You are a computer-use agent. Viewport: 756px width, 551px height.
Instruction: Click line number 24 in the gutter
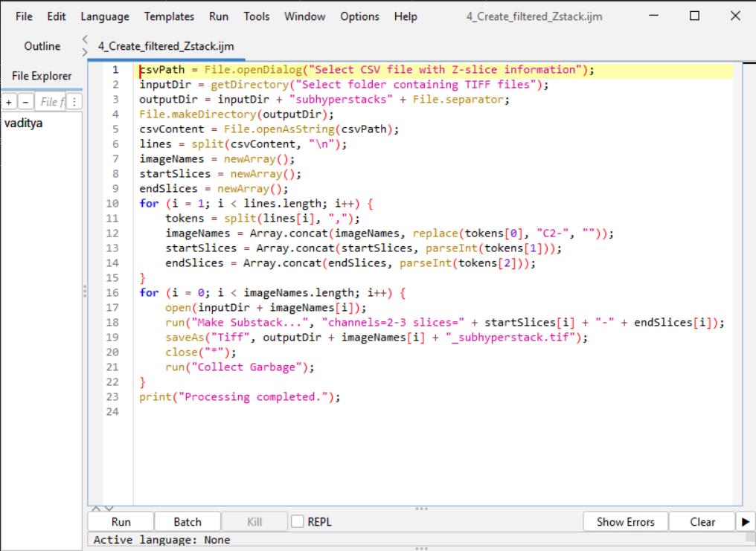pyautogui.click(x=112, y=412)
